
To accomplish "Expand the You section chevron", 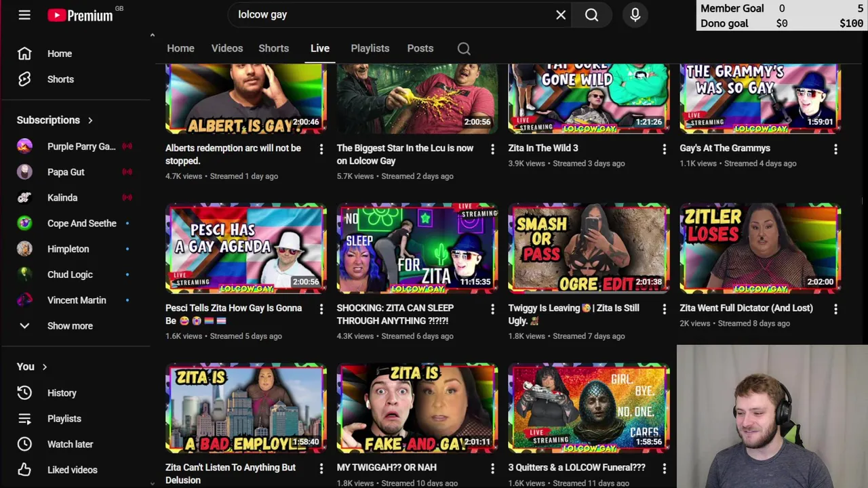I will (x=45, y=367).
